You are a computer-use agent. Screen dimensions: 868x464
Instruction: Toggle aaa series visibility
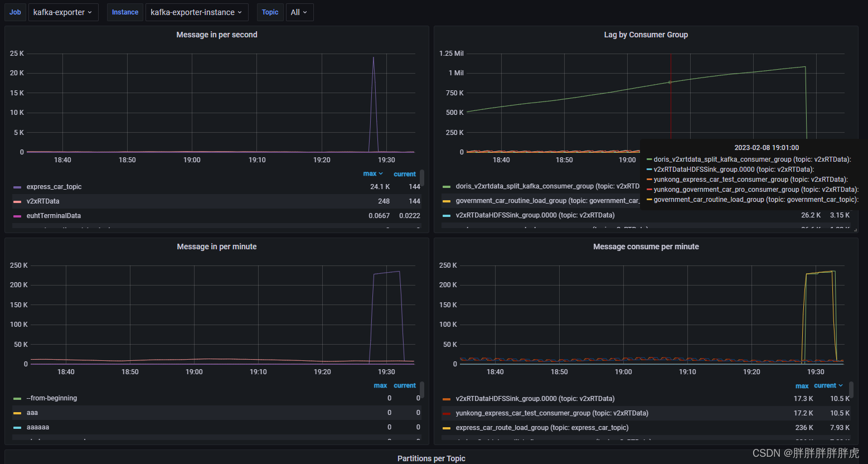32,413
